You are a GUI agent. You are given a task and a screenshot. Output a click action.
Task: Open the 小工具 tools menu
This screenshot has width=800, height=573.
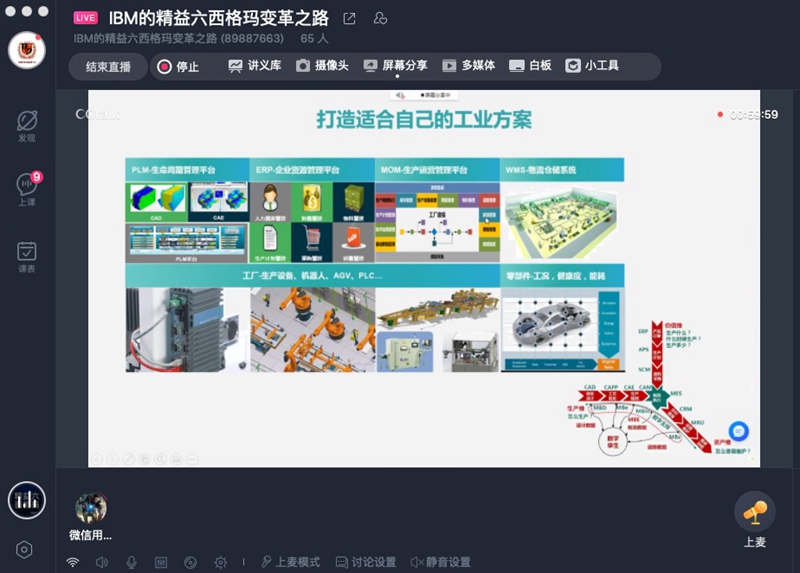tap(592, 66)
